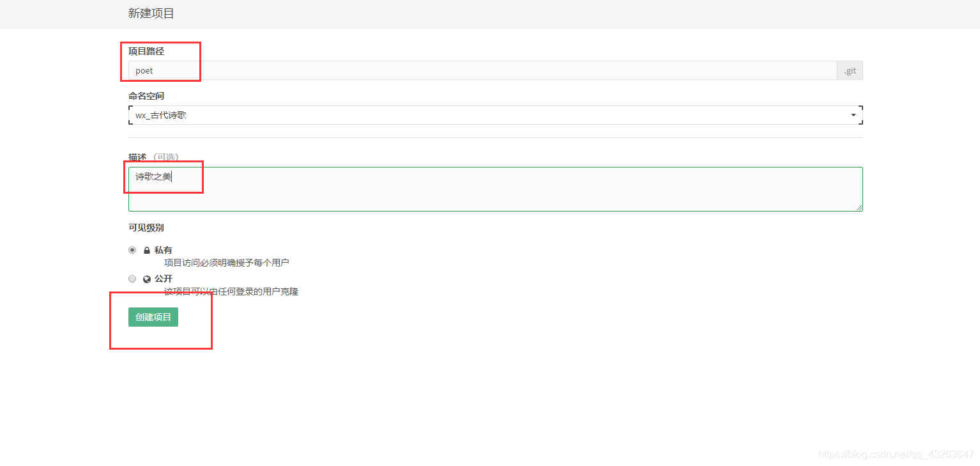This screenshot has width=980, height=466.
Task: Click the description textarea with 诗歌之美
Action: tap(495, 189)
